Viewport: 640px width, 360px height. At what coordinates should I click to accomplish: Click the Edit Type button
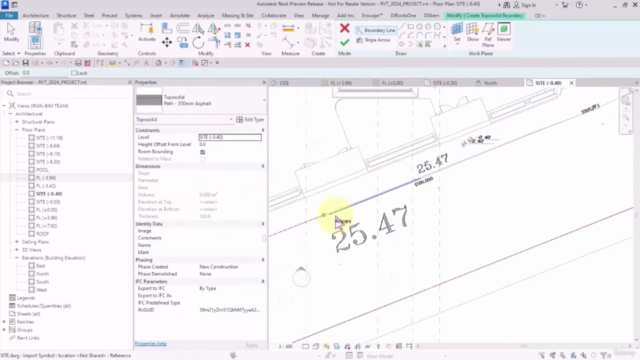[x=250, y=120]
